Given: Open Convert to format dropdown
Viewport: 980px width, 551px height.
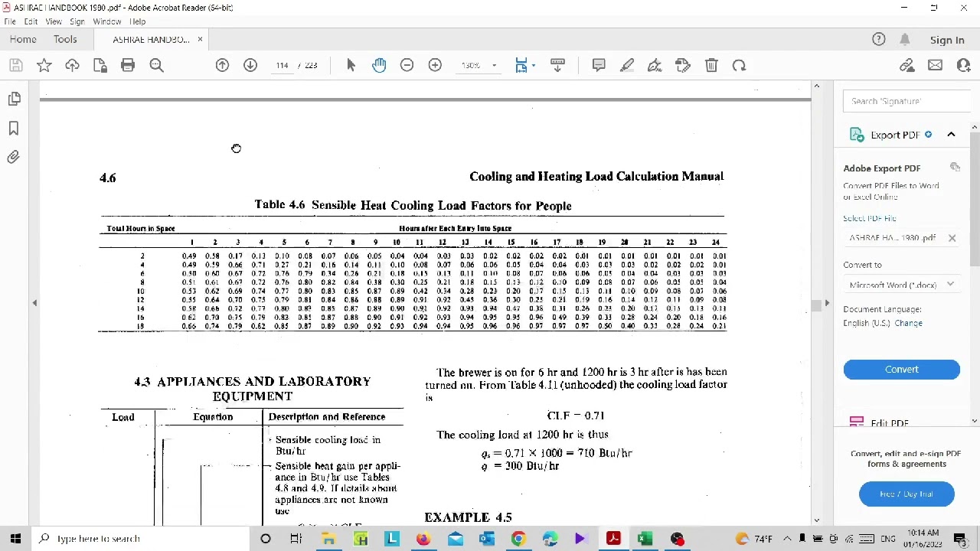Looking at the screenshot, I should tap(901, 285).
